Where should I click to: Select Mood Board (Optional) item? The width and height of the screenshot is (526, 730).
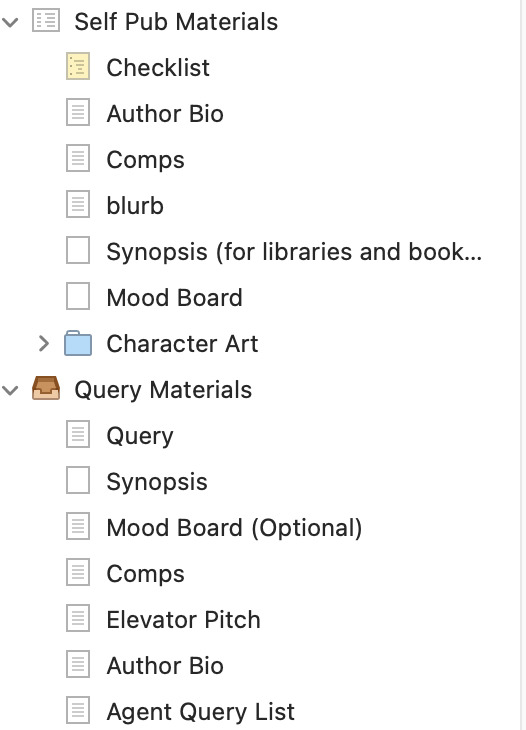pyautogui.click(x=234, y=528)
